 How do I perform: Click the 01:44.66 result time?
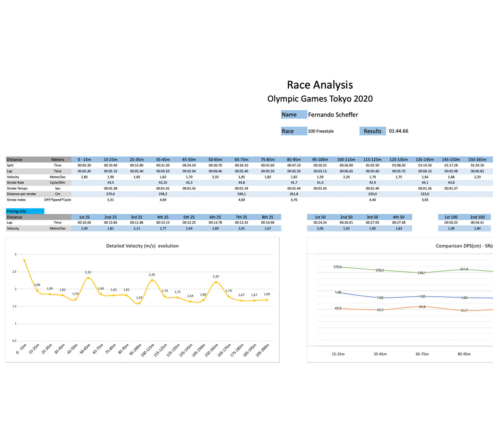point(399,131)
